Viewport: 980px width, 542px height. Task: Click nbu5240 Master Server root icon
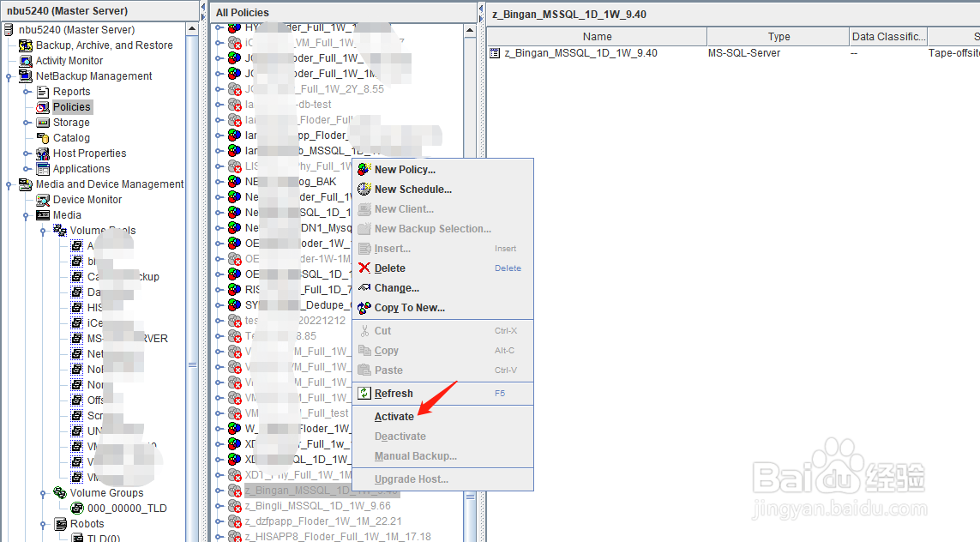tap(9, 29)
